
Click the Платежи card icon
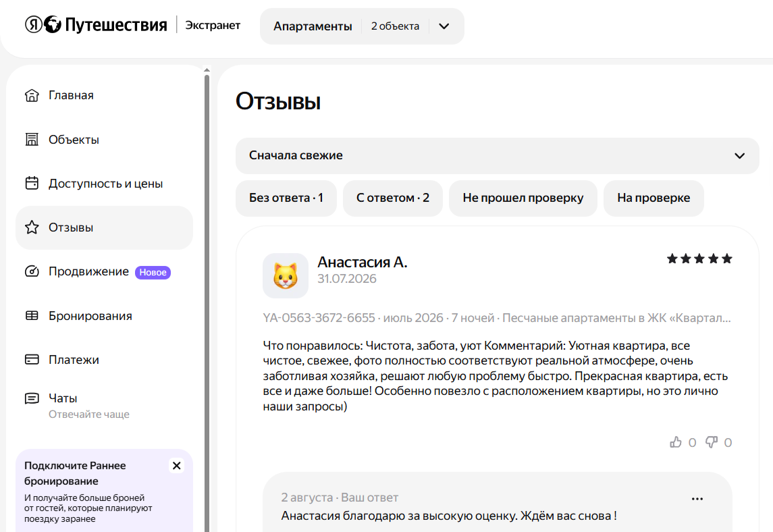pyautogui.click(x=32, y=359)
